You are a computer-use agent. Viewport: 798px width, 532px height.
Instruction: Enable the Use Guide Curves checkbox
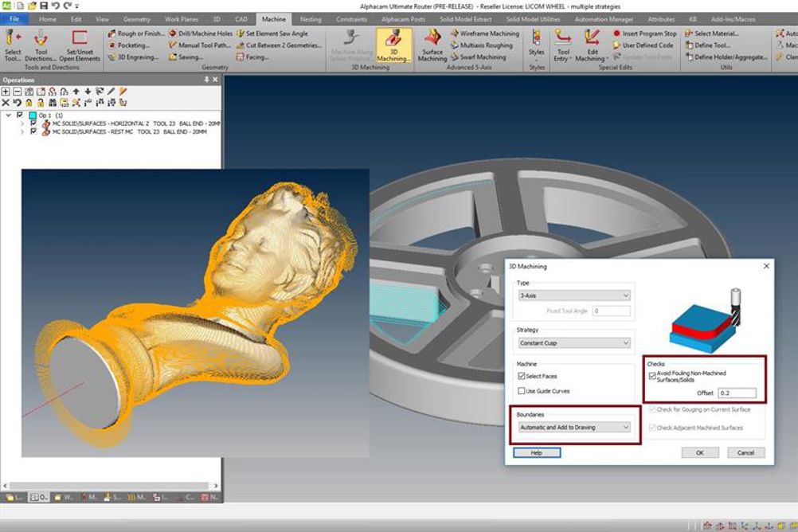(x=521, y=391)
